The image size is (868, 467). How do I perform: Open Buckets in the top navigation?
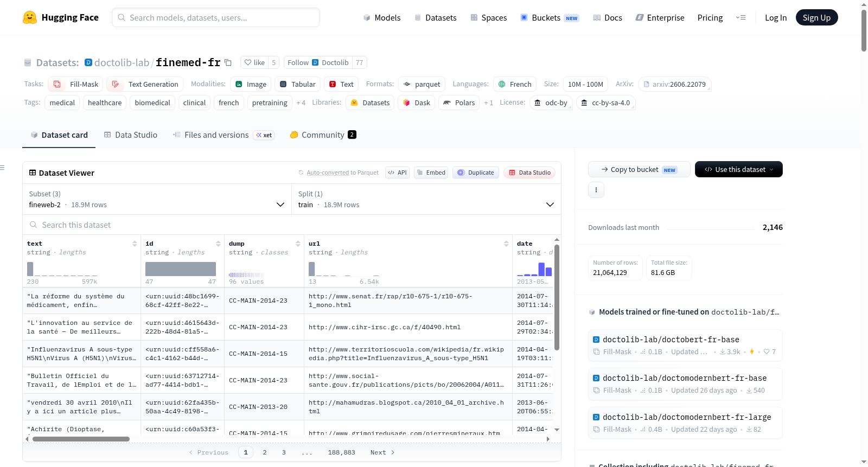[550, 17]
